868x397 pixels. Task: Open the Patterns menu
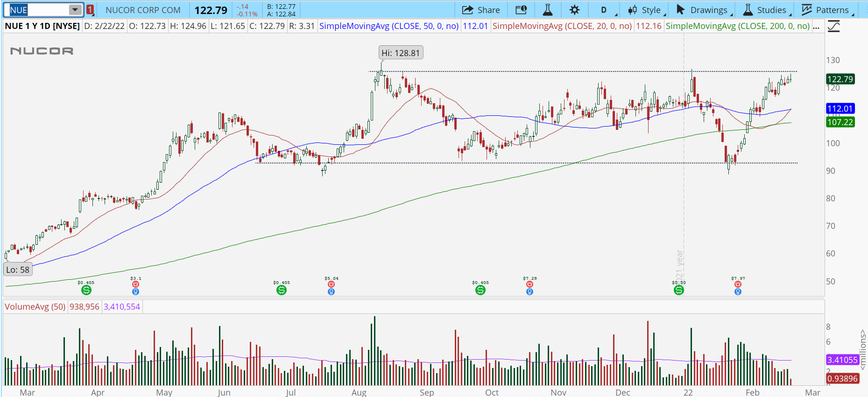826,10
